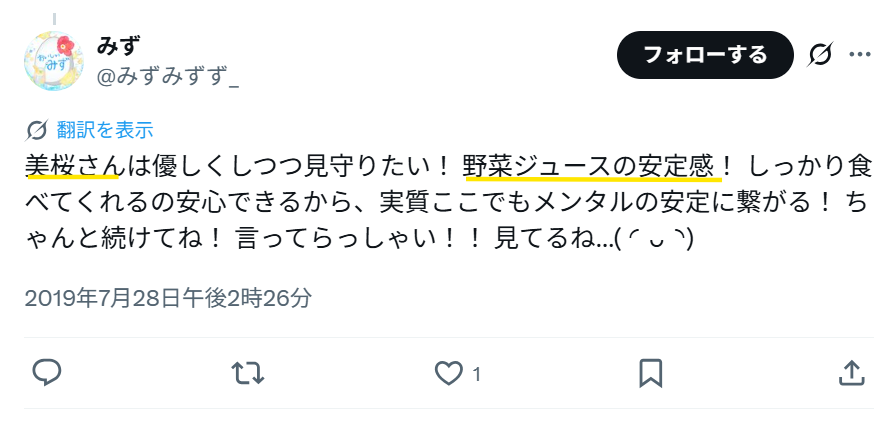The image size is (886, 421).
Task: Click the display name みず
Action: click(118, 46)
